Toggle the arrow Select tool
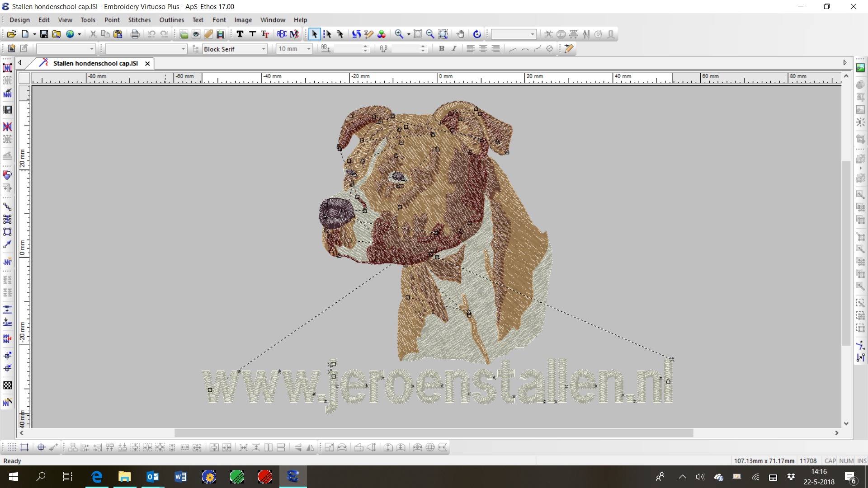Image resolution: width=868 pixels, height=488 pixels. click(315, 34)
